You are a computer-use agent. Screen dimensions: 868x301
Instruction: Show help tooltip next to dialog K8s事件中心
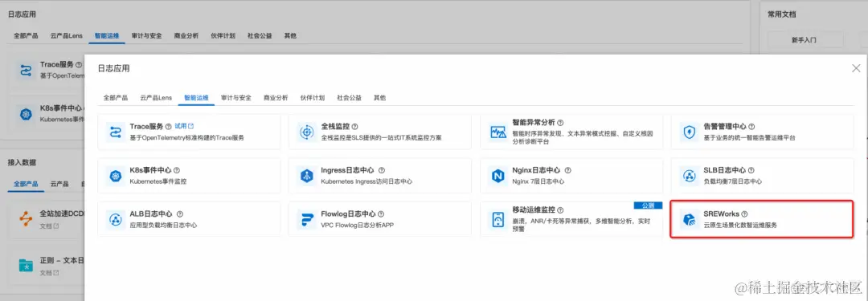(x=177, y=170)
